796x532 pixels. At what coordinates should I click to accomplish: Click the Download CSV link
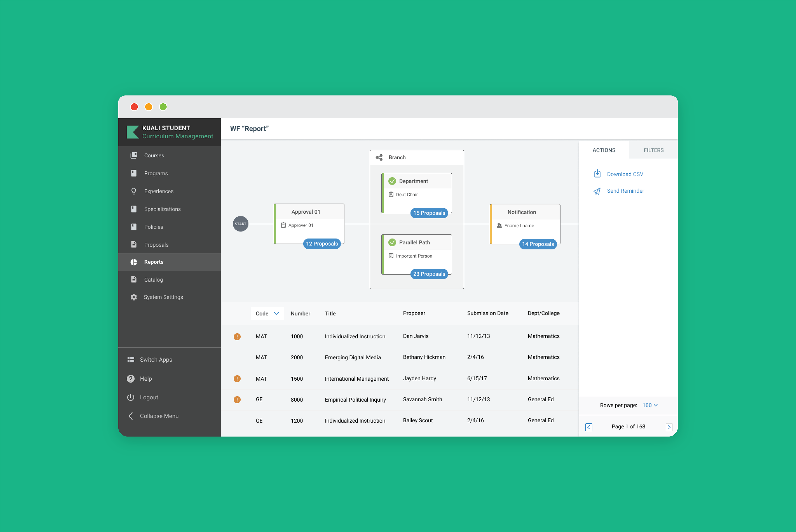click(x=625, y=174)
